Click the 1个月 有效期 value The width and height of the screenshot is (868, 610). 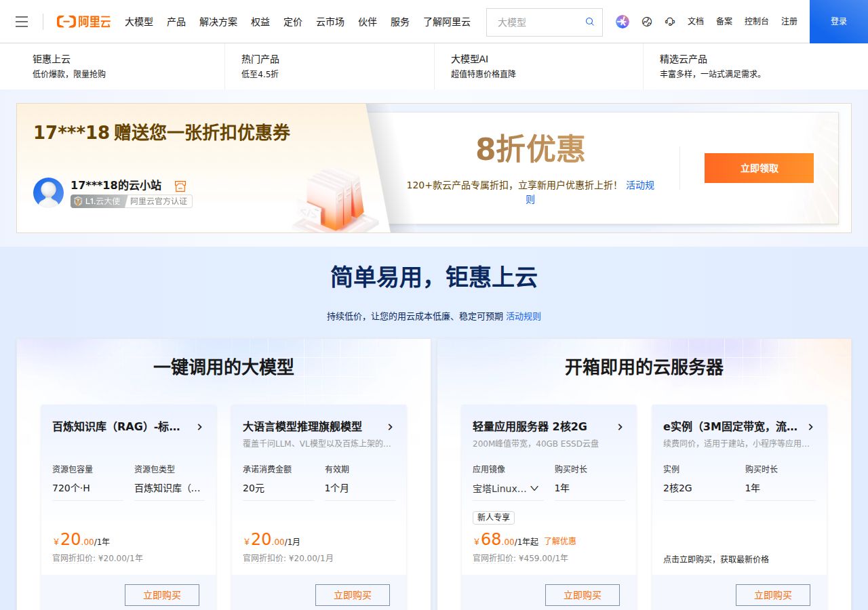[337, 488]
